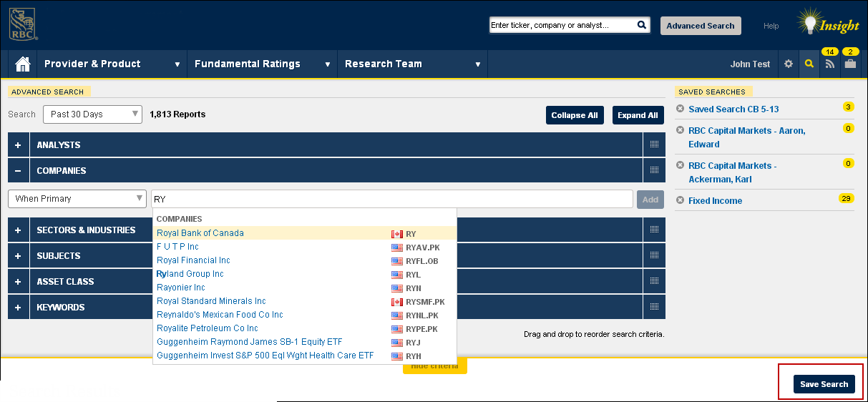This screenshot has width=868, height=402.
Task: Click the Help link
Action: pyautogui.click(x=771, y=26)
